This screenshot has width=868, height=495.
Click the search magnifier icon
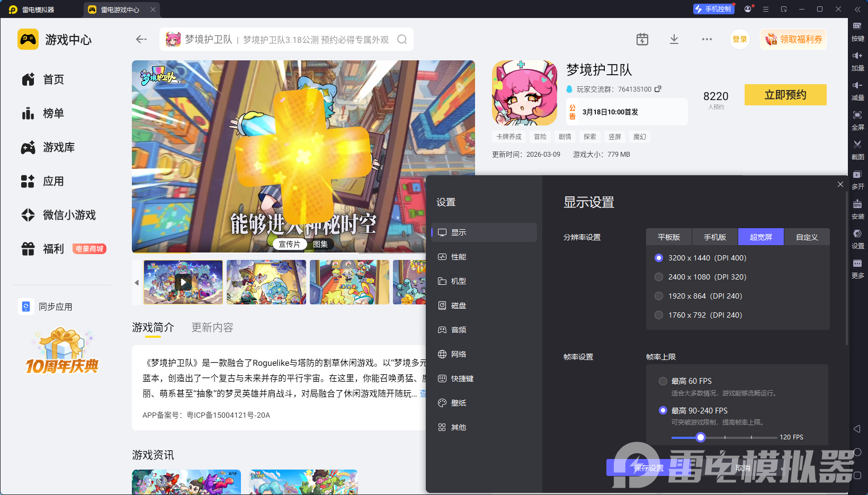point(402,39)
